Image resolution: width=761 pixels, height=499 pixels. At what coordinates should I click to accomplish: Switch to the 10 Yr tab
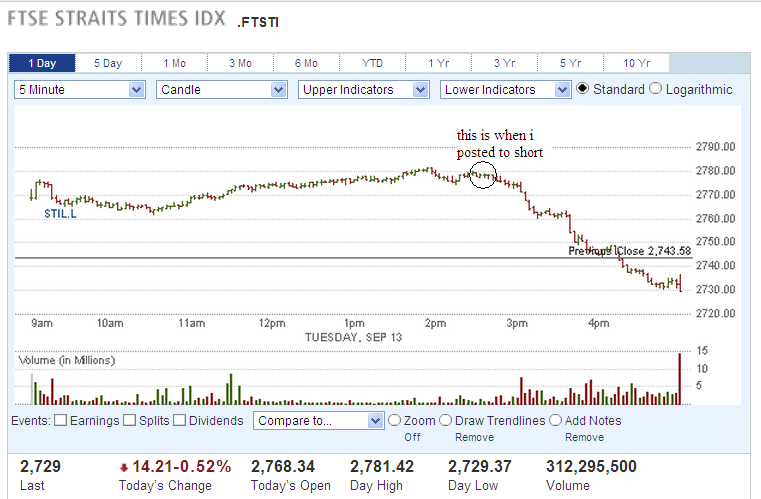point(636,63)
